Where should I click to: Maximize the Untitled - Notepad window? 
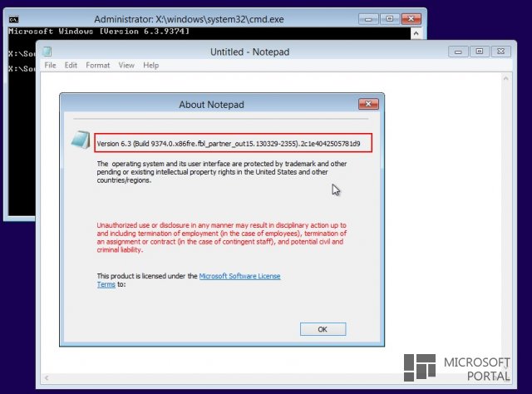point(480,52)
